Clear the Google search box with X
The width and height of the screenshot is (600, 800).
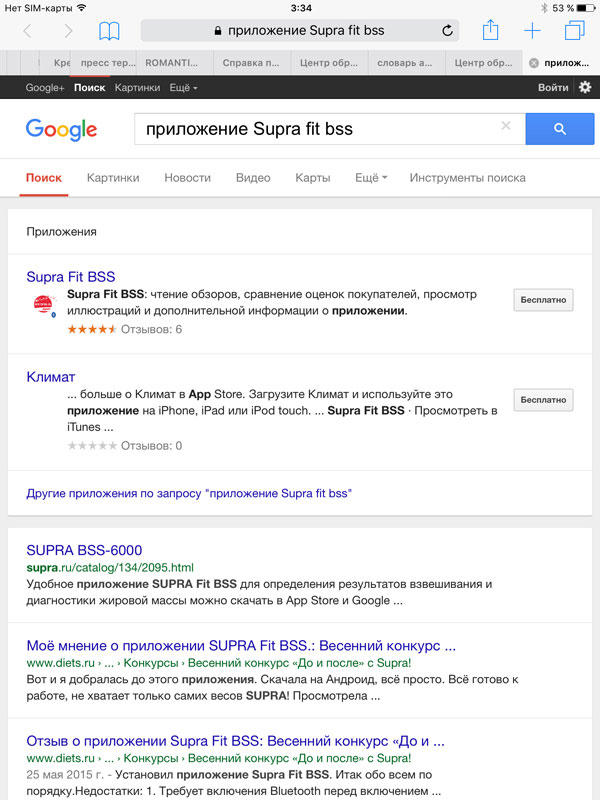coord(506,126)
